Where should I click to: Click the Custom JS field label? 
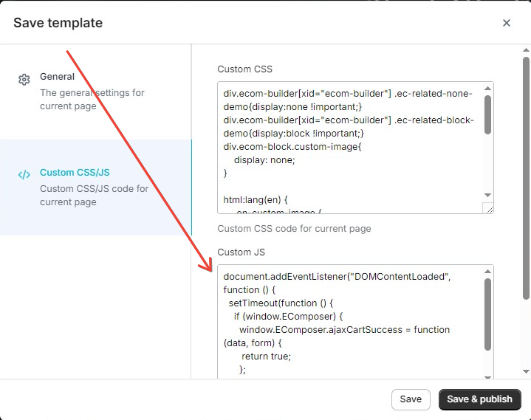(x=241, y=252)
